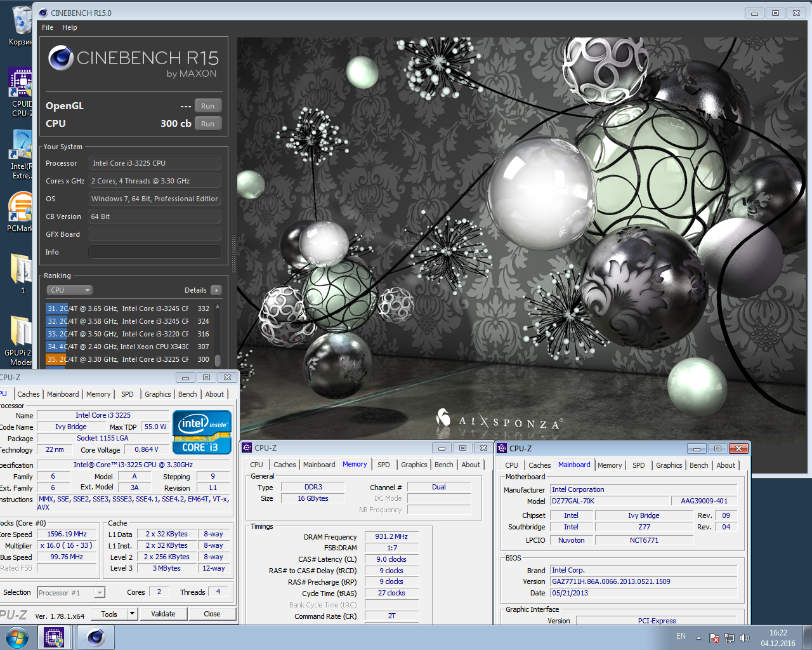Open SPD tab in CPU-Z Memory window
The image size is (812, 650).
[x=384, y=465]
